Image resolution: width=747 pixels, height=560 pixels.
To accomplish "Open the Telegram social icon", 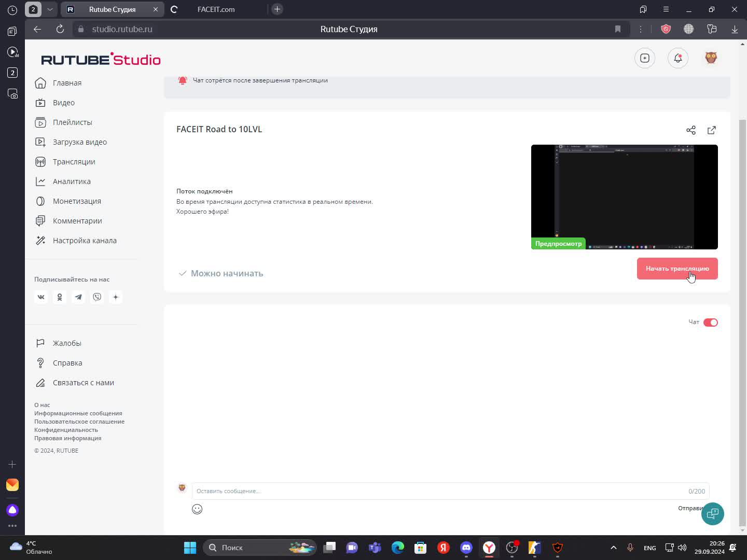I will coord(78,297).
